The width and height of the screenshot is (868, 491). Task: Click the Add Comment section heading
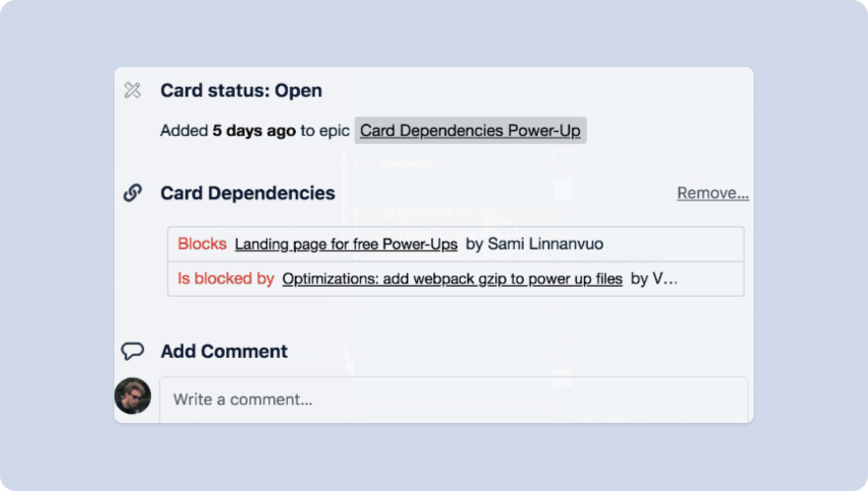(x=224, y=351)
